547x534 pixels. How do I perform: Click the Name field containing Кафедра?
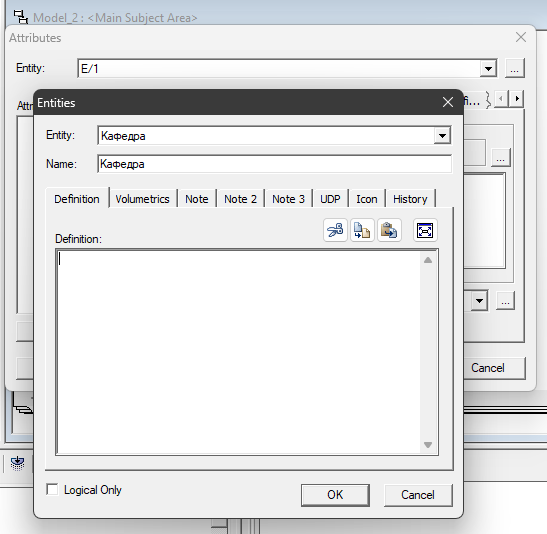click(x=275, y=164)
